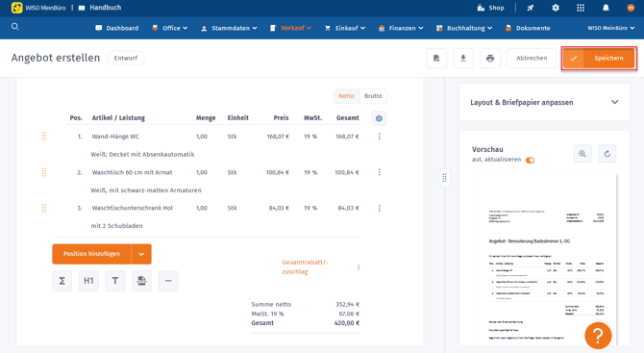This screenshot has height=353, width=644.
Task: Insert a separator line with the dash icon
Action: (168, 281)
